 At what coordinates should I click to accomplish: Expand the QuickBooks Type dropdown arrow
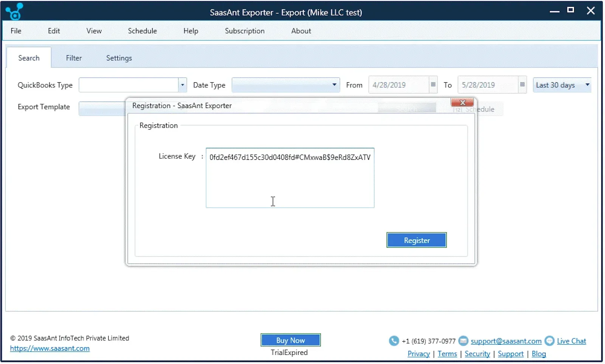coord(182,85)
